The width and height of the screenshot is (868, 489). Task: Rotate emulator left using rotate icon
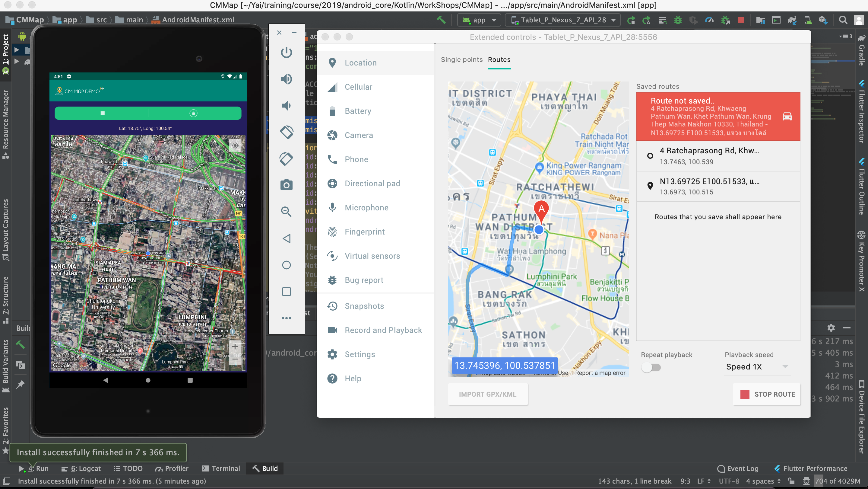286,132
